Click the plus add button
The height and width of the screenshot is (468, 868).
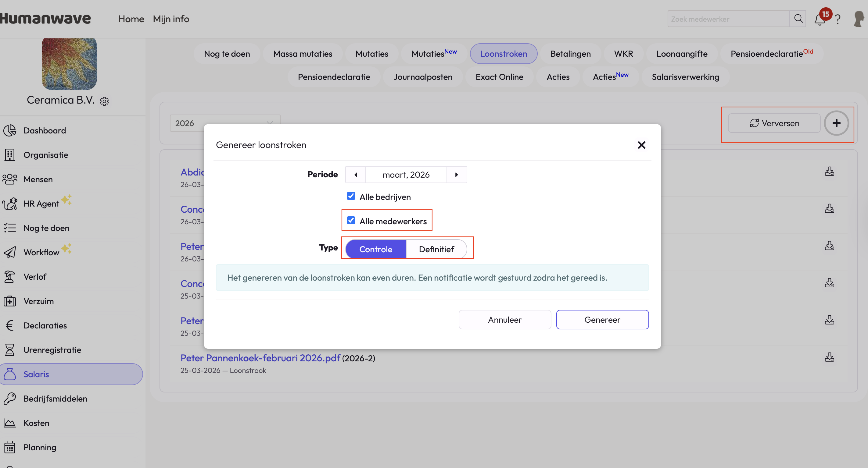836,123
